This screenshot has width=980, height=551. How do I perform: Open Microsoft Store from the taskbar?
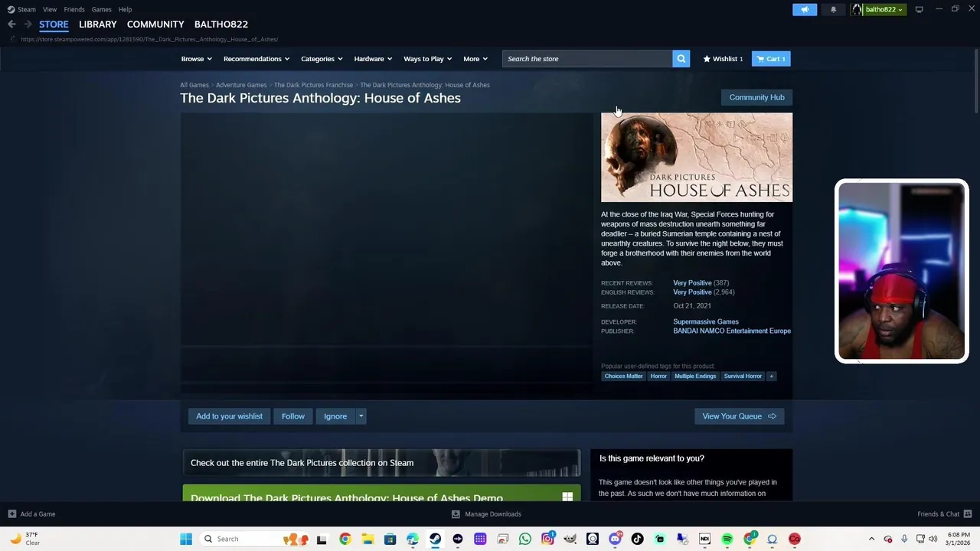(x=390, y=539)
